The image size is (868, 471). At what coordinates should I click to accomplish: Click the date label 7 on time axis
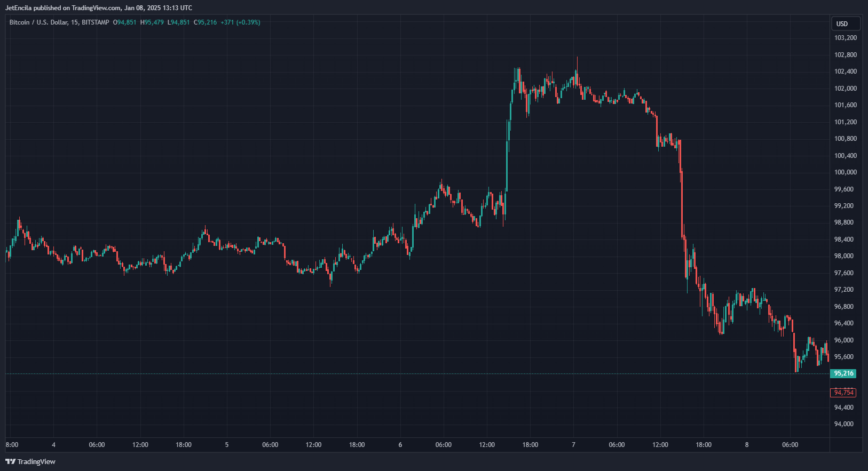tap(574, 445)
